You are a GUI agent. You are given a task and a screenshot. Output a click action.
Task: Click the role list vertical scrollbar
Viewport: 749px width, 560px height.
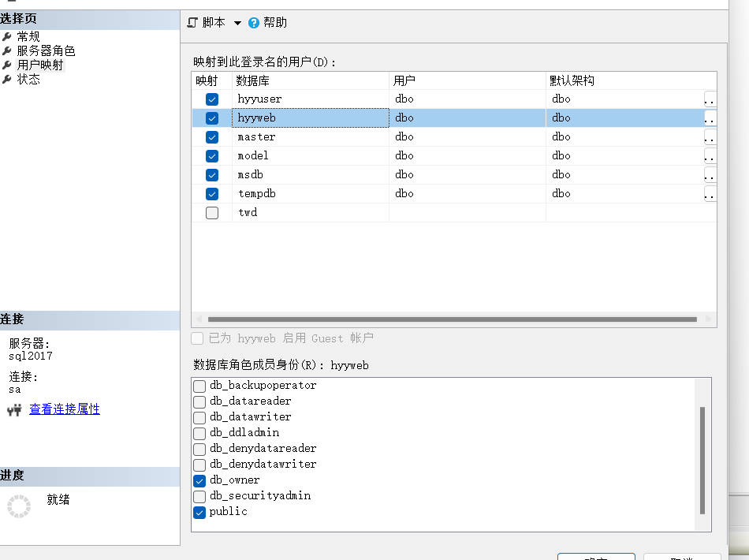point(702,461)
